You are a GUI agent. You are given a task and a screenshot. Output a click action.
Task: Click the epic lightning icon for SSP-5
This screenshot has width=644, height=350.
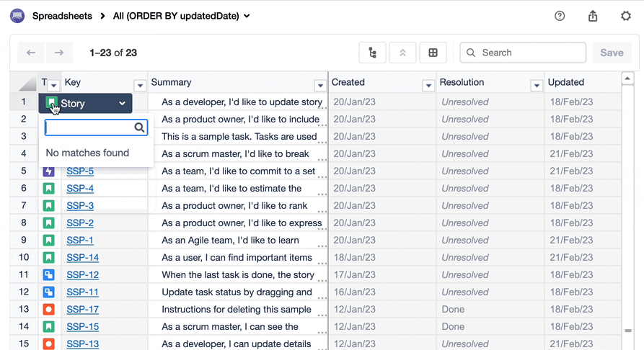(48, 171)
